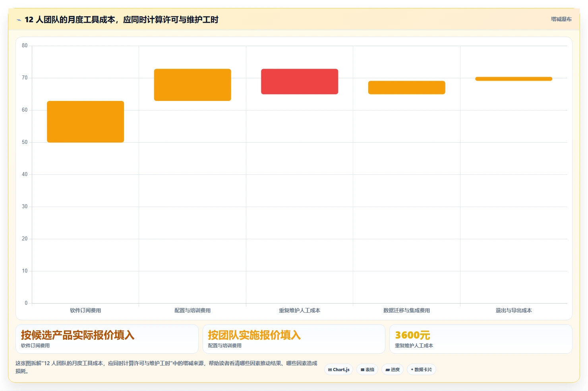Click the description paragraph beginning 这张图拆解
This screenshot has height=391, width=588.
click(x=166, y=367)
